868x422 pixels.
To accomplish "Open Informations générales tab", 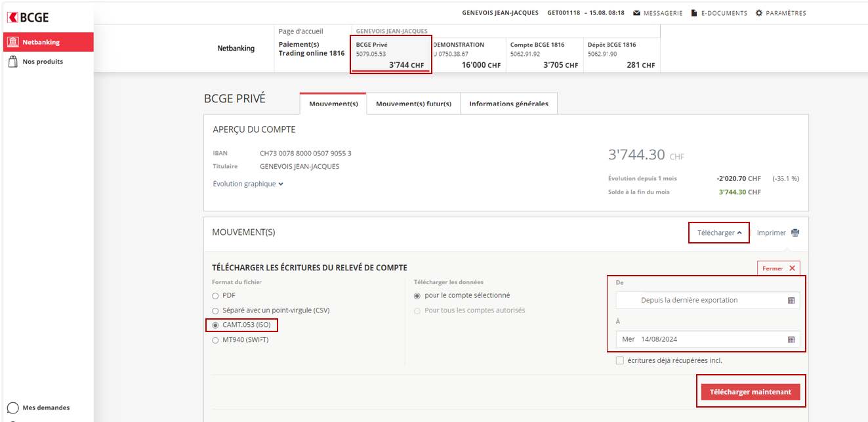I will [508, 104].
